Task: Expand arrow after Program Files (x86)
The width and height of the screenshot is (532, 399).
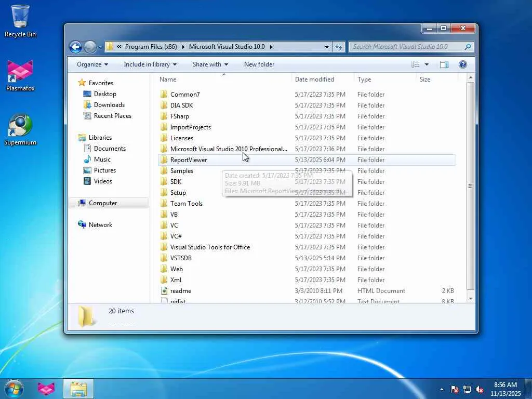Action: 183,47
